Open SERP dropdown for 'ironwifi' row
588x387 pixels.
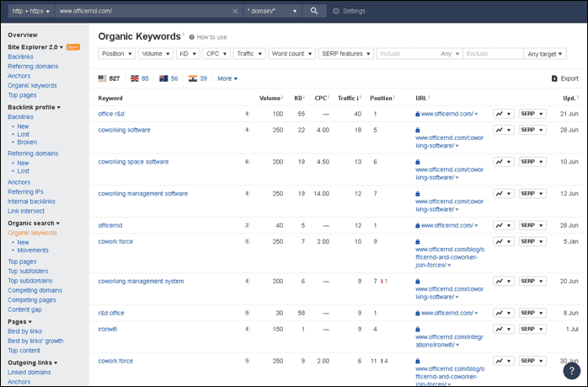pyautogui.click(x=532, y=329)
